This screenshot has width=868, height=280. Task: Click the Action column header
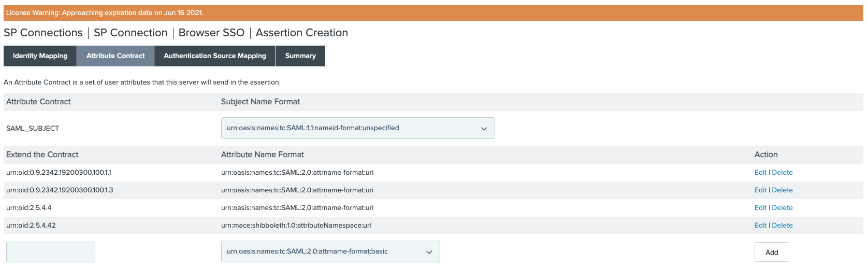pyautogui.click(x=766, y=155)
